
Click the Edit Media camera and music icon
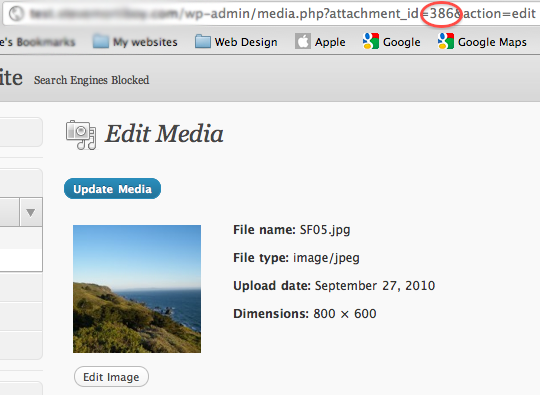pyautogui.click(x=81, y=135)
